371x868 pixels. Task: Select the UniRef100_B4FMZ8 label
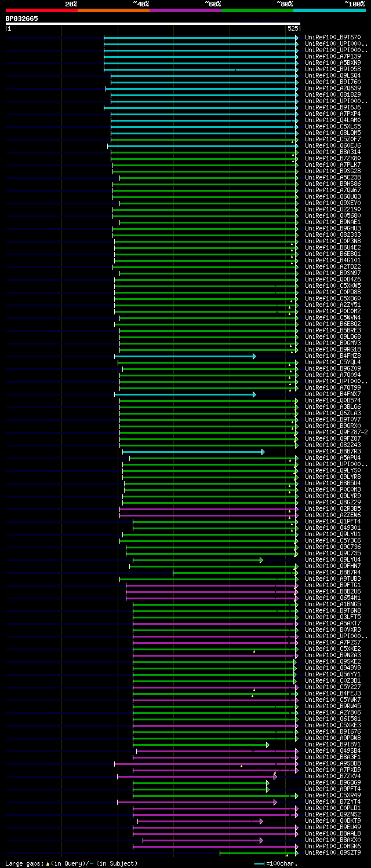(333, 356)
